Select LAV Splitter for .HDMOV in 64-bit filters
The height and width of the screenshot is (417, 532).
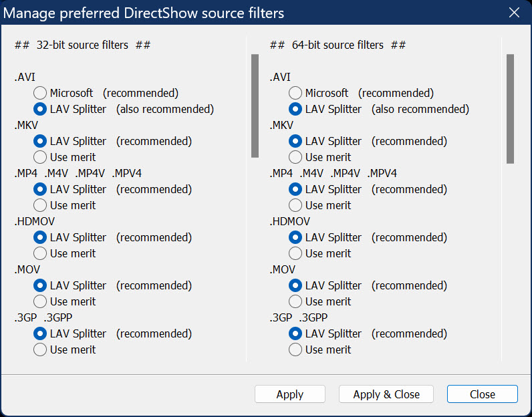[x=295, y=237]
